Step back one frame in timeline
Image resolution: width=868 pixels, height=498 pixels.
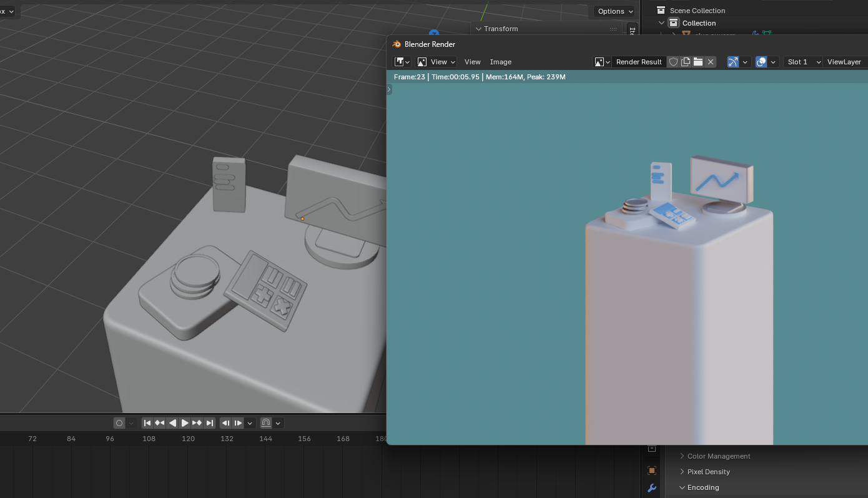(226, 423)
